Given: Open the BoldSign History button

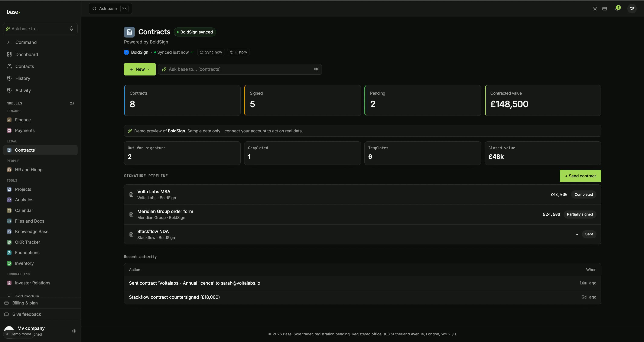Looking at the screenshot, I should click(x=238, y=52).
